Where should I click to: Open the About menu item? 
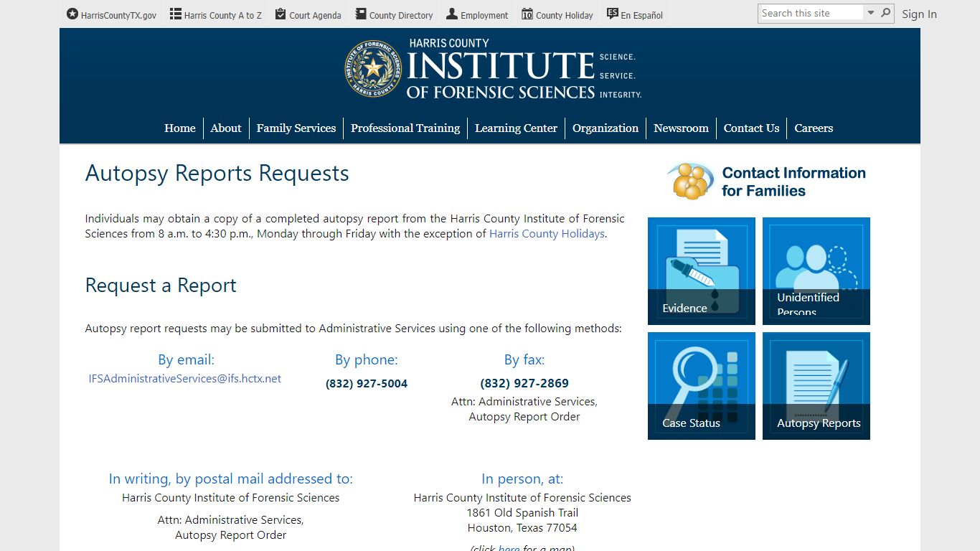pos(226,128)
